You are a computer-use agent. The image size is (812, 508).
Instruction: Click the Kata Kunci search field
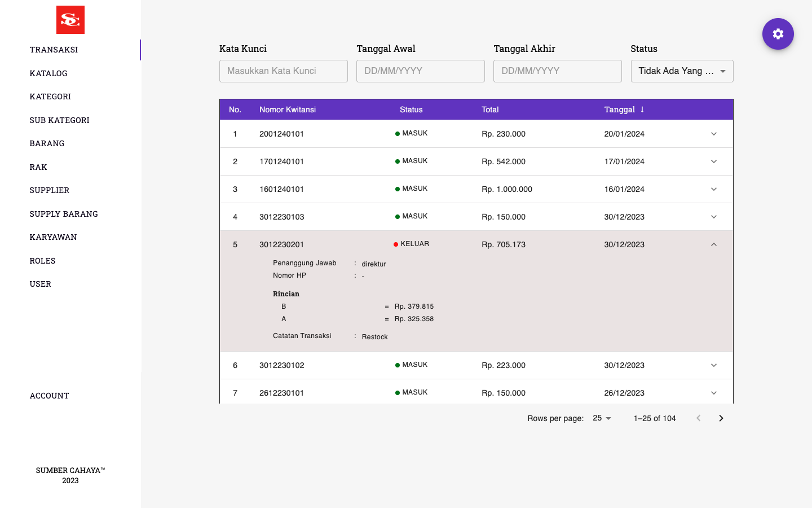[283, 71]
